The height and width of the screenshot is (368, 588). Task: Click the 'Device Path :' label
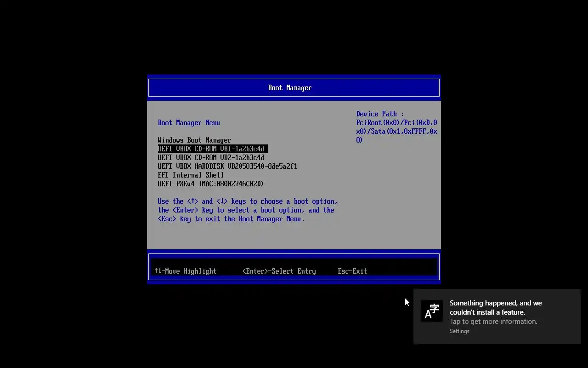pyautogui.click(x=380, y=114)
